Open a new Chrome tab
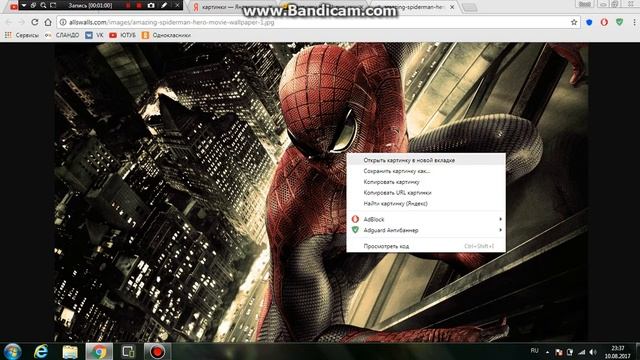The image size is (640, 360). point(470,7)
